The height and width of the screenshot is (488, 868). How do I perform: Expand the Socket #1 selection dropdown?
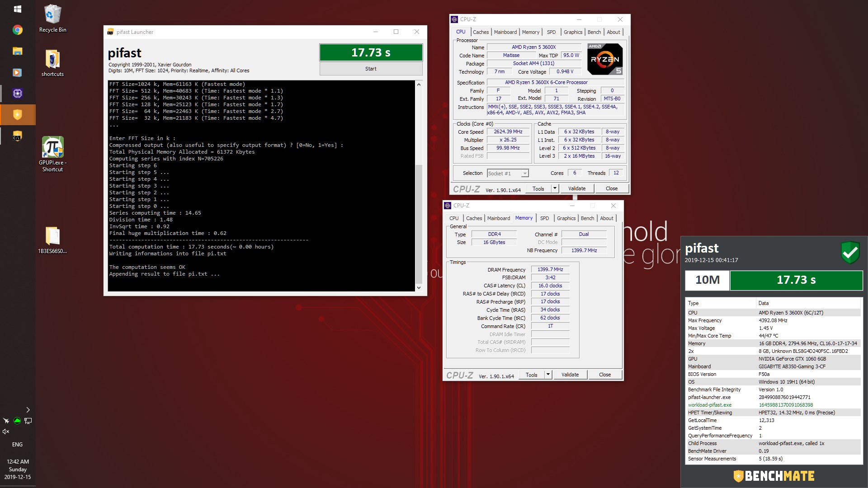524,174
